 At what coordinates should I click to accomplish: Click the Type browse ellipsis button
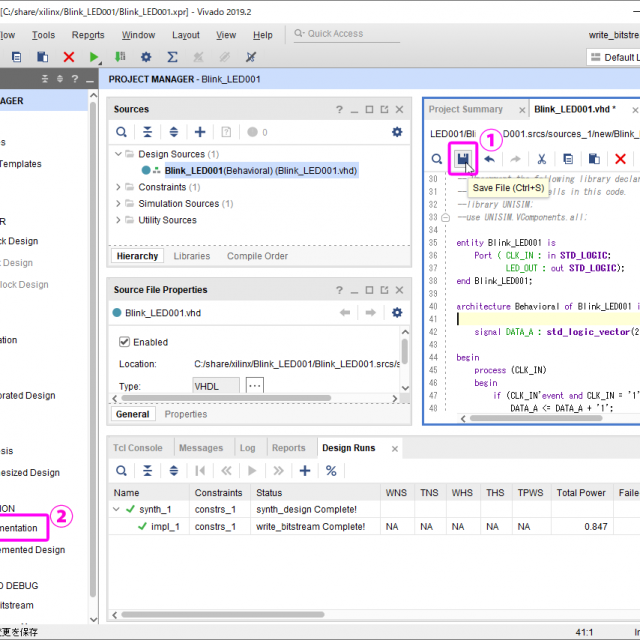[x=254, y=386]
